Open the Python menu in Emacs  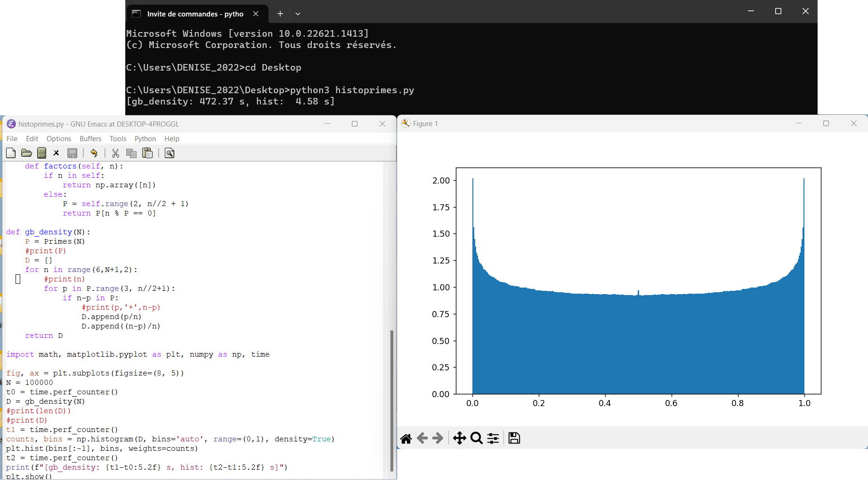click(145, 139)
